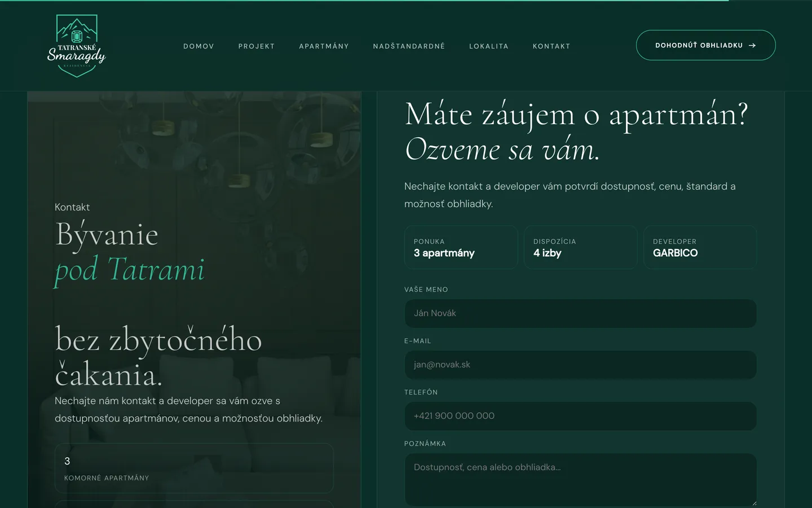The width and height of the screenshot is (812, 508).
Task: Focus the Vaše meno input field
Action: click(x=580, y=313)
